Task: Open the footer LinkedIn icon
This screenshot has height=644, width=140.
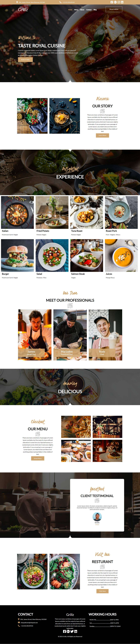Action: [x=76, y=631]
